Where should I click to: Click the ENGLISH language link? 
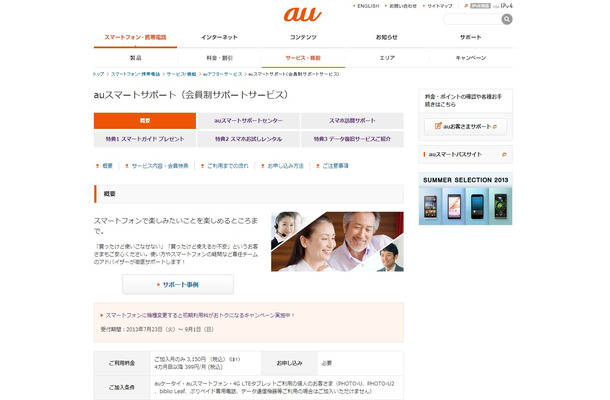click(368, 6)
